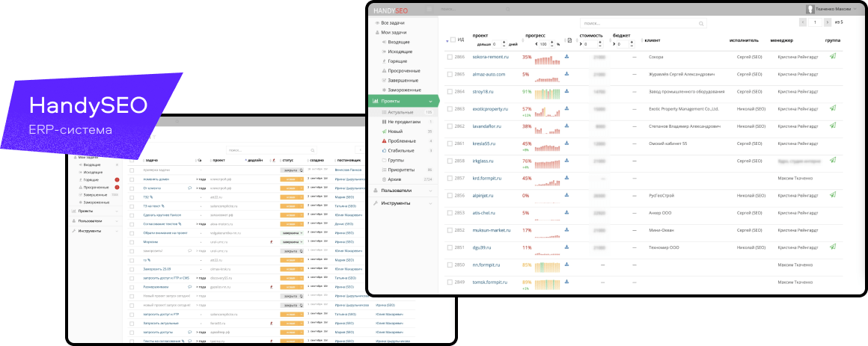Tick the select-all checkbox in ID header

[x=453, y=40]
